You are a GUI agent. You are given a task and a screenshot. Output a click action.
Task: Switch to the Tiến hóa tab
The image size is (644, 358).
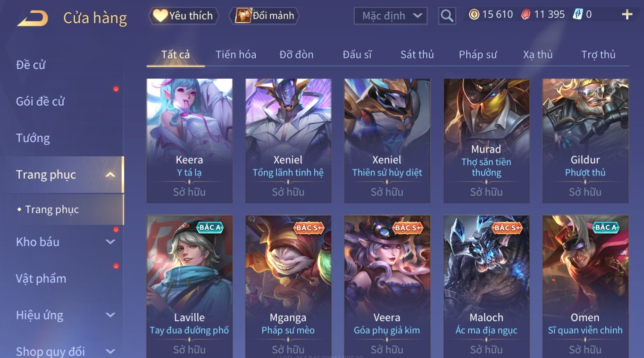[236, 55]
